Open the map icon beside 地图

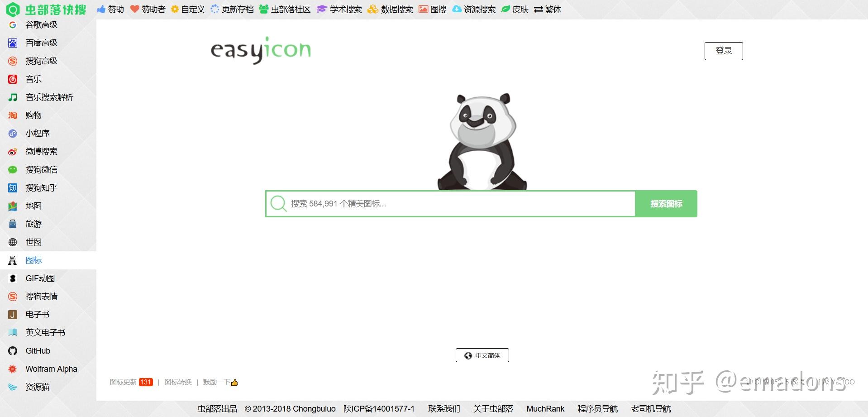click(13, 206)
